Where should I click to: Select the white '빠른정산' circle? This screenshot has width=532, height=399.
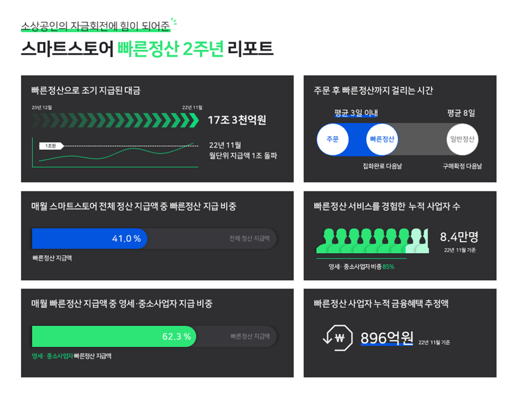pyautogui.click(x=382, y=140)
